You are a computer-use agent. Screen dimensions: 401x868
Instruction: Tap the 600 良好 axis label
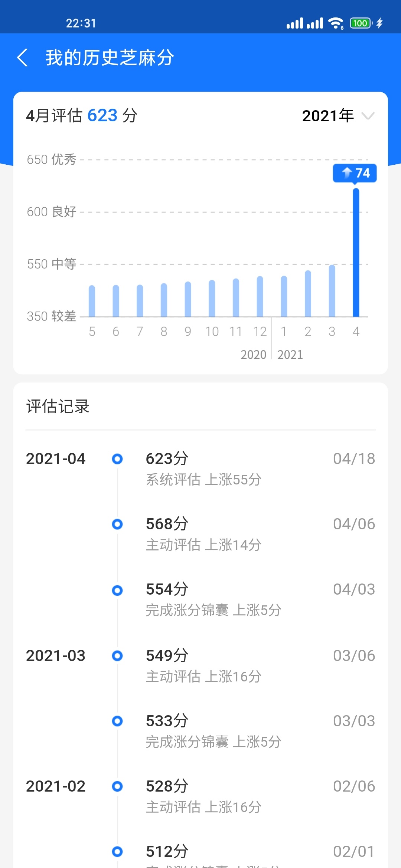click(x=52, y=212)
